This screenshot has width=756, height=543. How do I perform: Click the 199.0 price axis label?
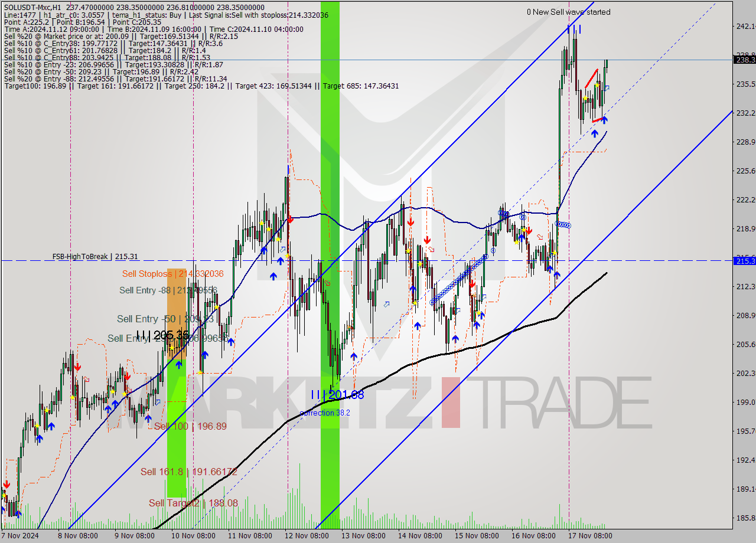[x=745, y=402]
